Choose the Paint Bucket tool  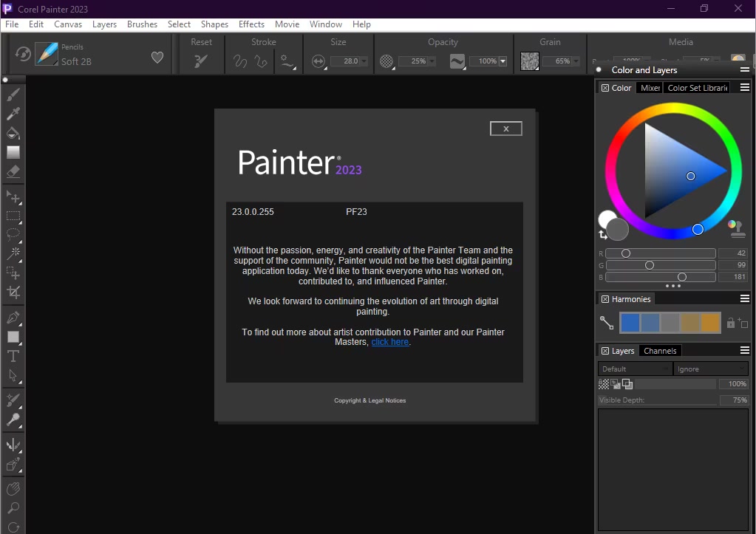(x=13, y=133)
